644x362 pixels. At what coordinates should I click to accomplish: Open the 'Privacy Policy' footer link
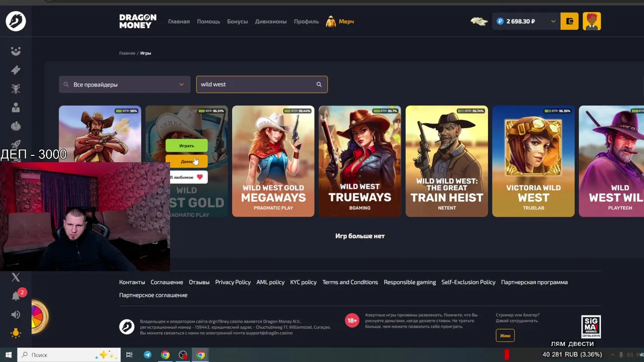pyautogui.click(x=233, y=282)
